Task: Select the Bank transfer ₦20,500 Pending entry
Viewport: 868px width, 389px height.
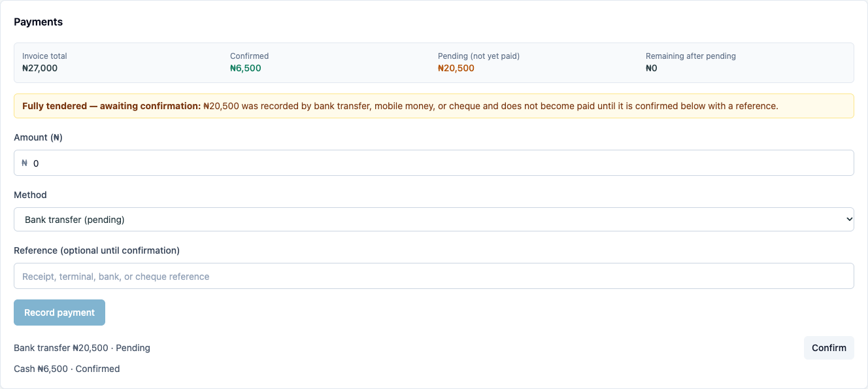Action: pyautogui.click(x=82, y=348)
